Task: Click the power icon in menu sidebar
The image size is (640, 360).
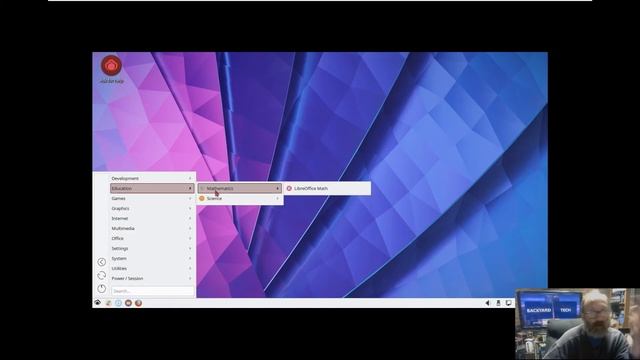Action: click(x=102, y=289)
